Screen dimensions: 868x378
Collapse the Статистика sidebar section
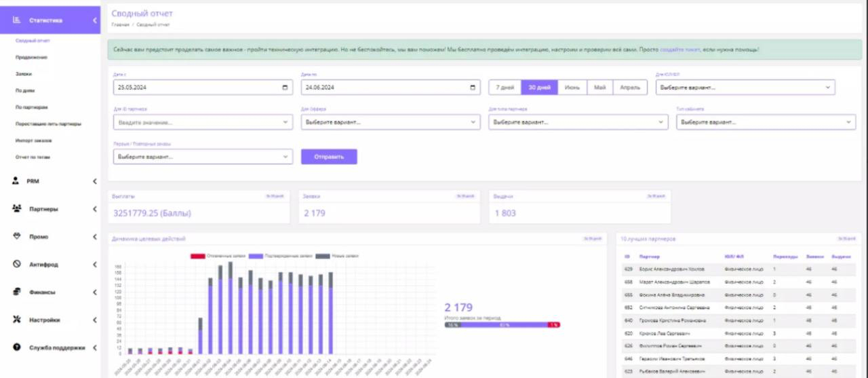(x=95, y=20)
